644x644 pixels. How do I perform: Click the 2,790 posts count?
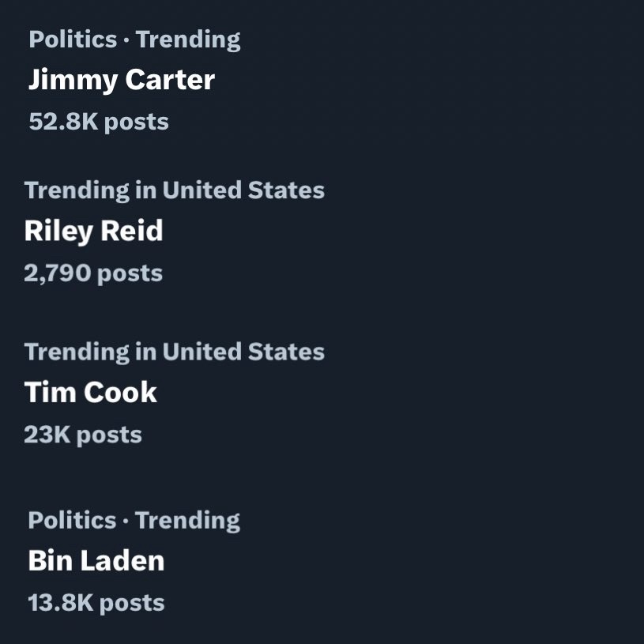94,273
